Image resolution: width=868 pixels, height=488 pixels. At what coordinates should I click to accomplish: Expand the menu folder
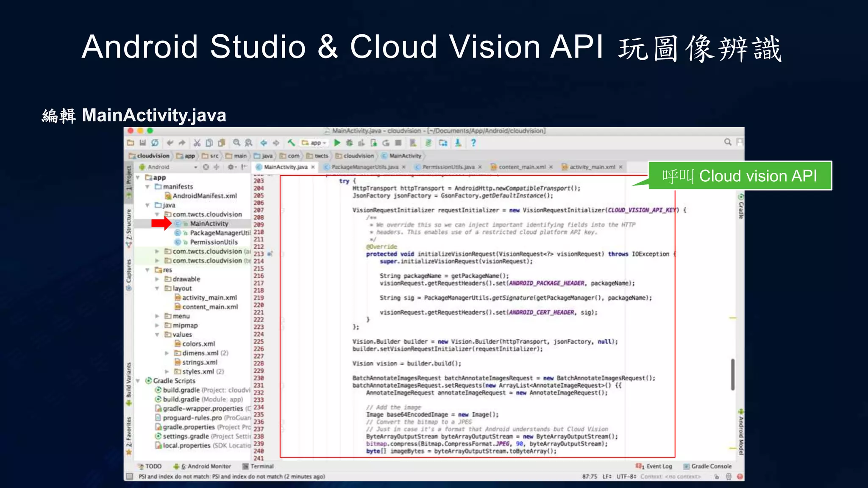pos(157,316)
